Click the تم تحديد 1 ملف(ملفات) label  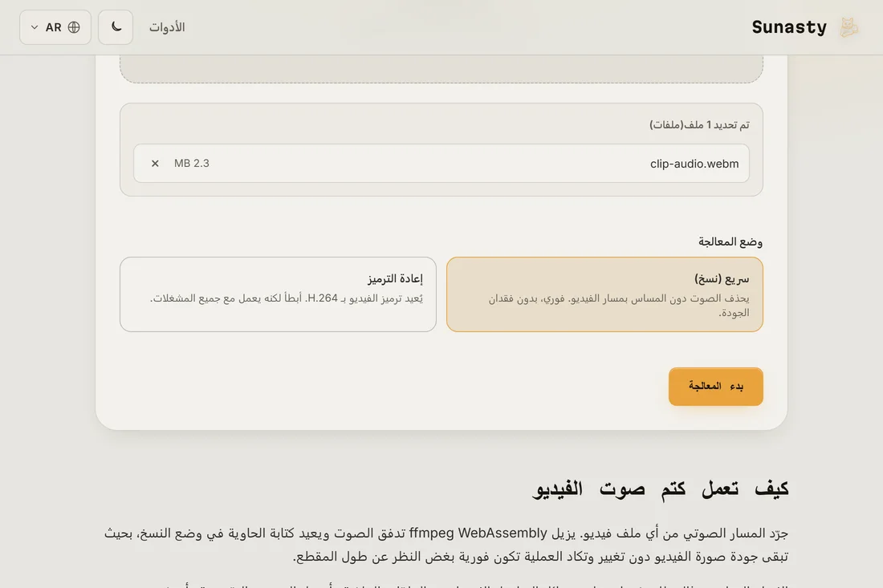(x=699, y=124)
